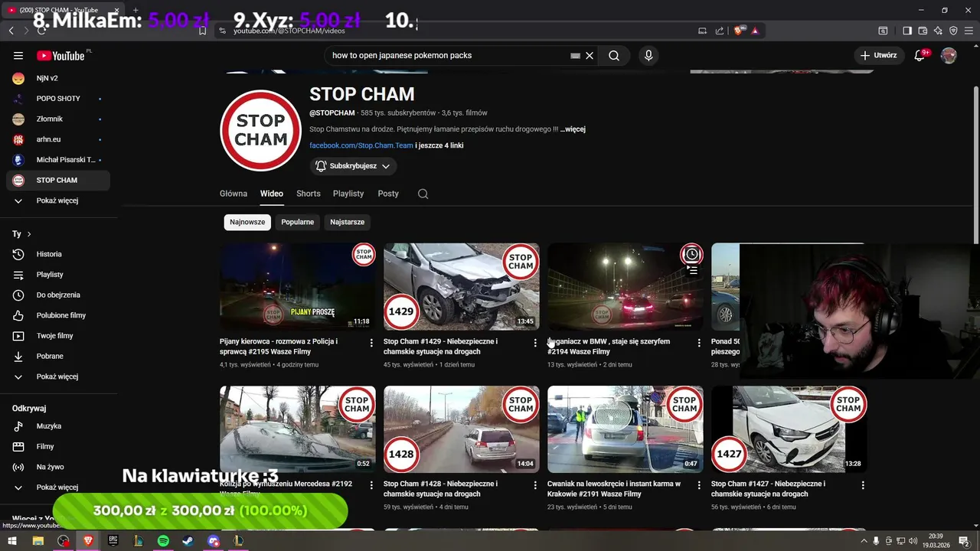Image resolution: width=980 pixels, height=551 pixels.
Task: Open the Posty tab
Action: [x=388, y=194]
